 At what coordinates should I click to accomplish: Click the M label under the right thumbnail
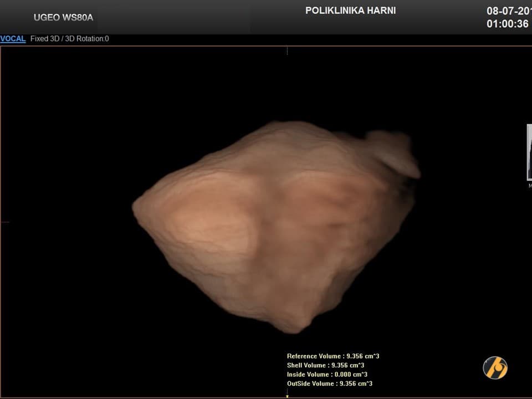530,186
